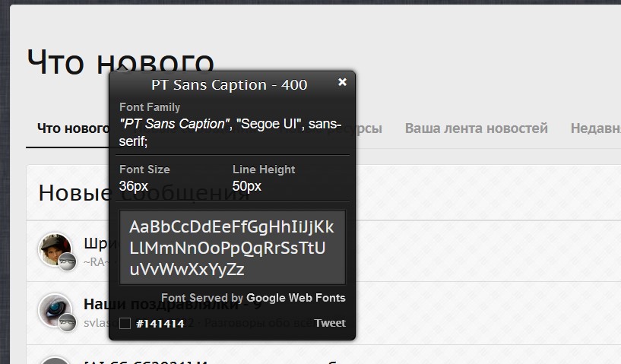Screen dimensions: 621x364
Task: Open the Что нового tab
Action: click(73, 128)
